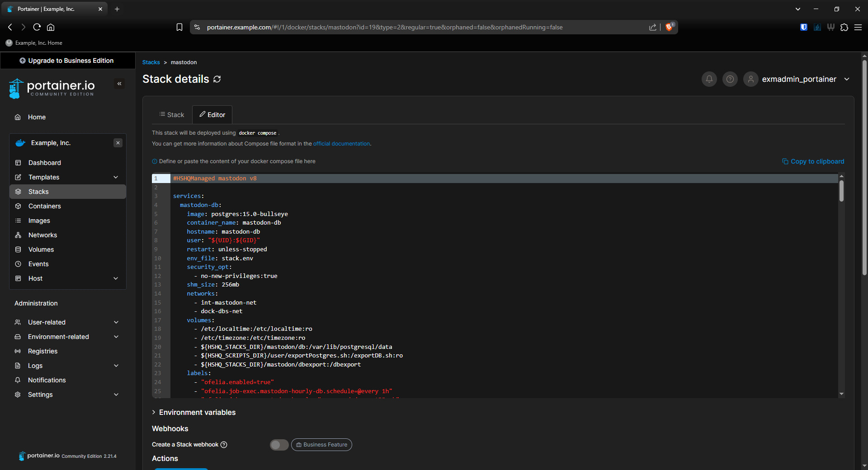Collapse the sidebar with double-chevron icon
This screenshot has height=470, width=868.
click(x=119, y=84)
